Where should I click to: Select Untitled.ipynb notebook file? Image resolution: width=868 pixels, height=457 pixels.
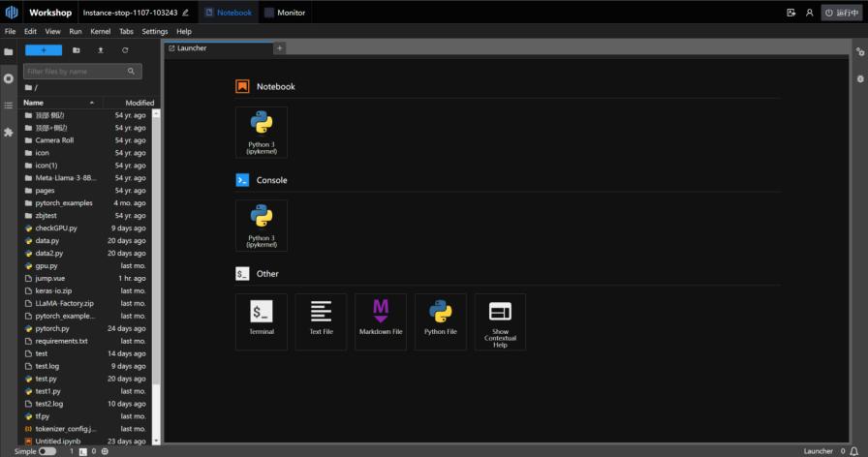coord(85,441)
